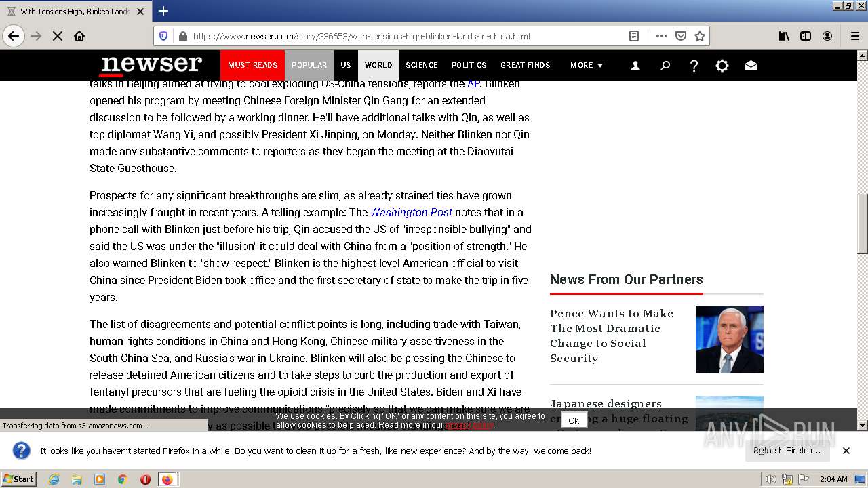This screenshot has width=868, height=488.
Task: Stop loading the current page
Action: 58,36
